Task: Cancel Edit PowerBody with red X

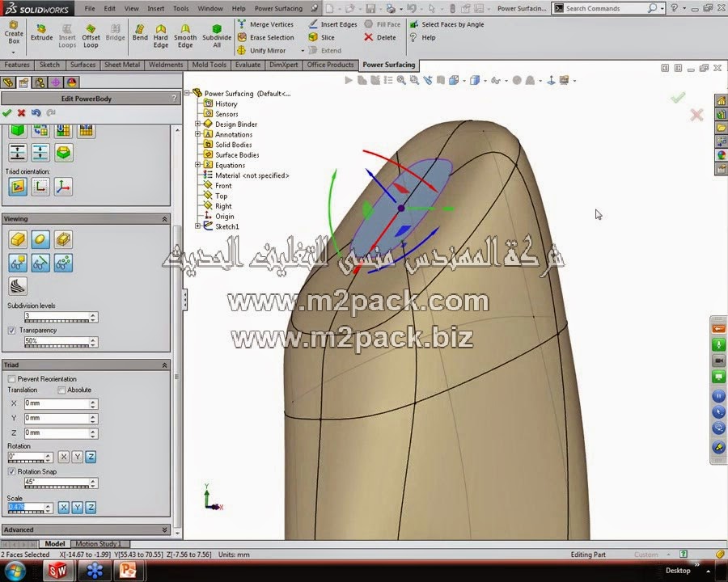Action: (x=21, y=112)
